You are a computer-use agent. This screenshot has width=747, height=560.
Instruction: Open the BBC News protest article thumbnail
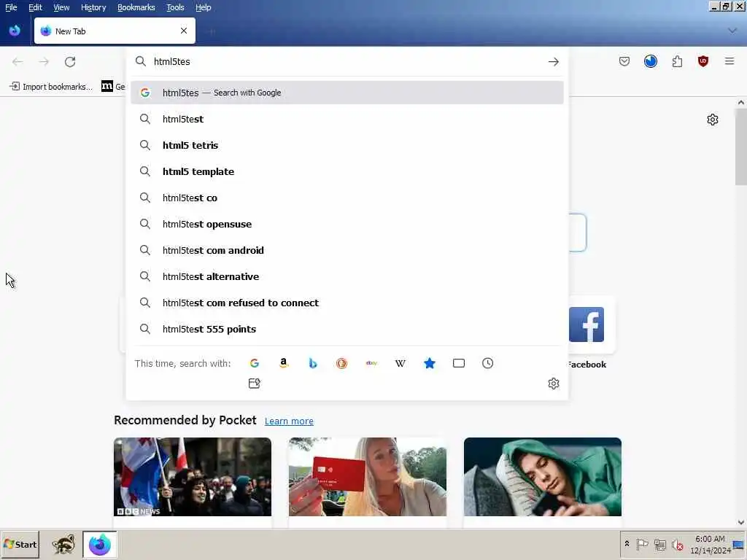coord(193,477)
